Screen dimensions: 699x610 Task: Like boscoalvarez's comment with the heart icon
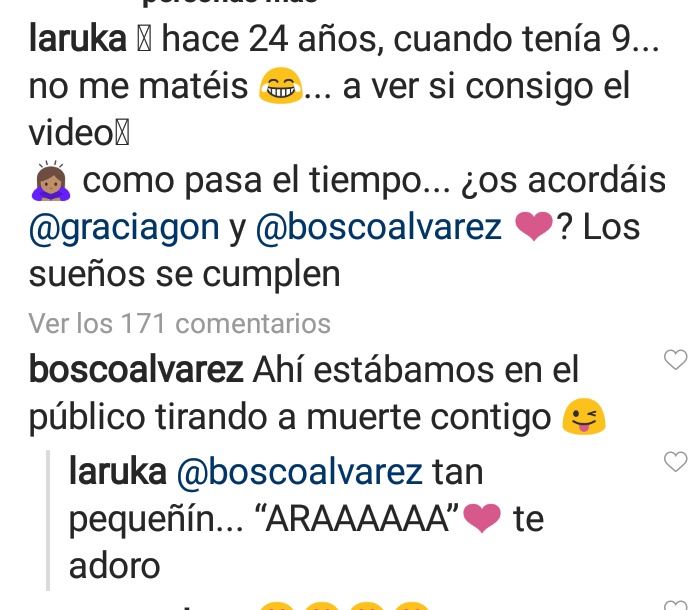(x=675, y=359)
